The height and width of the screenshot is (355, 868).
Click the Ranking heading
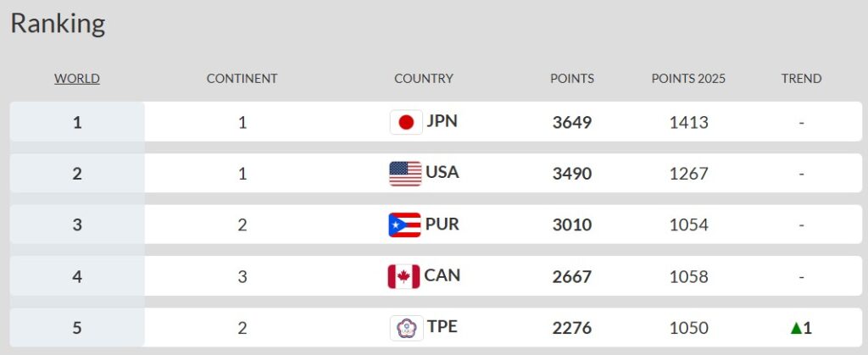coord(58,24)
